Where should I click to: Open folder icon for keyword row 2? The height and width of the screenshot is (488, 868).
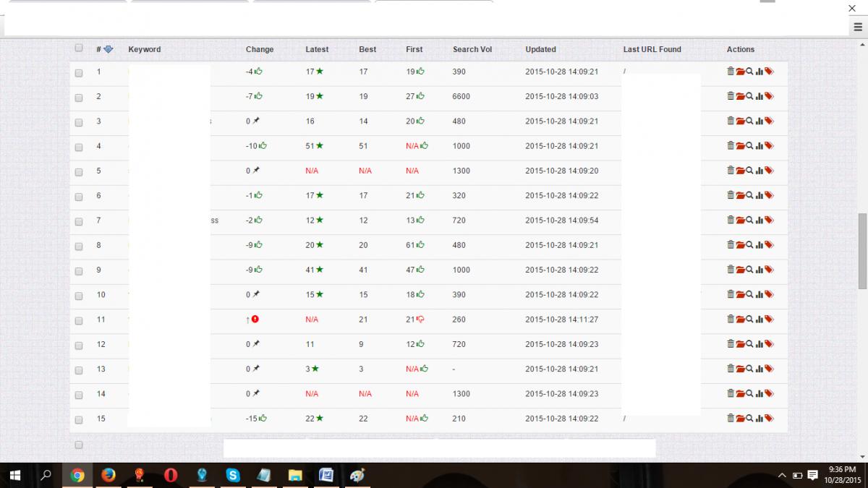[x=740, y=96]
